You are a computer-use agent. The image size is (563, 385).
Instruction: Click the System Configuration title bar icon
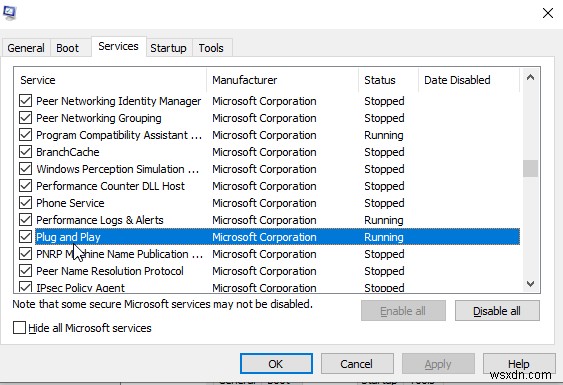9,13
